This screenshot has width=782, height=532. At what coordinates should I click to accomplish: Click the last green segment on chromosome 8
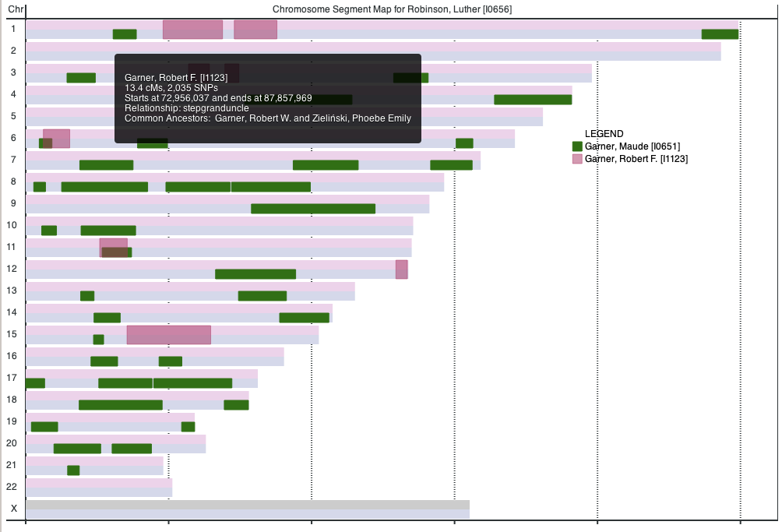coord(271,187)
